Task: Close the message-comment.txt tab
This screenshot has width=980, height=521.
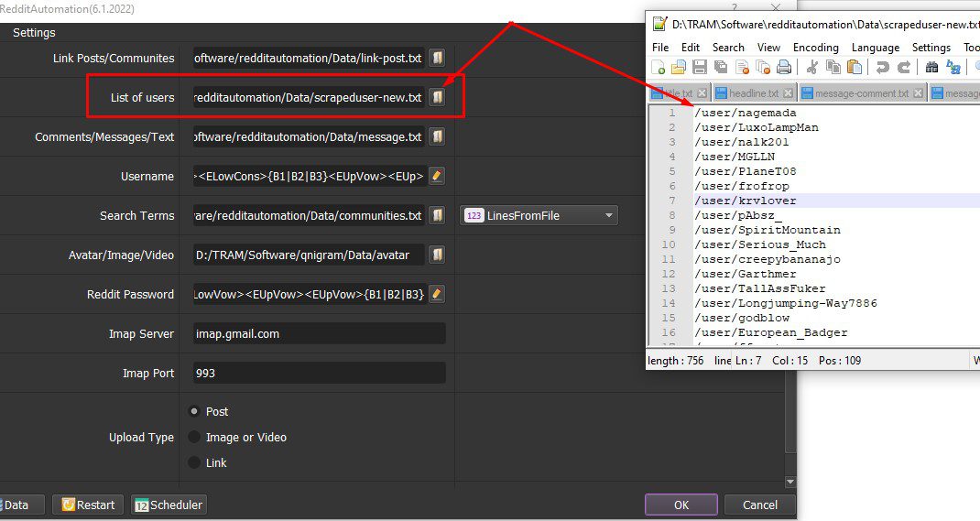Action: (x=918, y=93)
